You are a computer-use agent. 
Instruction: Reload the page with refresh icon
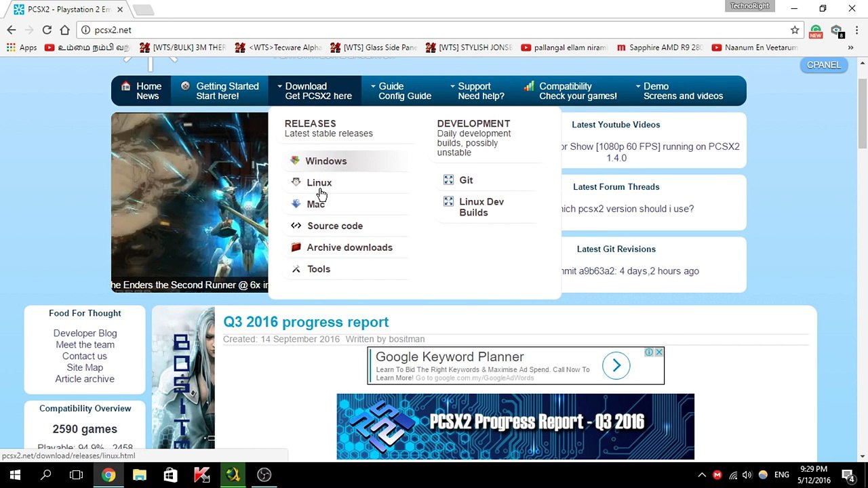click(x=47, y=30)
